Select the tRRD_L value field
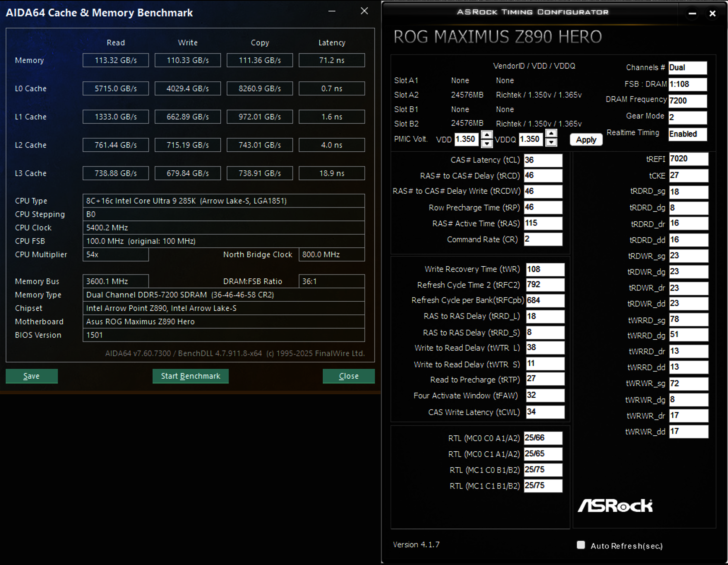This screenshot has height=565, width=728. click(x=545, y=316)
